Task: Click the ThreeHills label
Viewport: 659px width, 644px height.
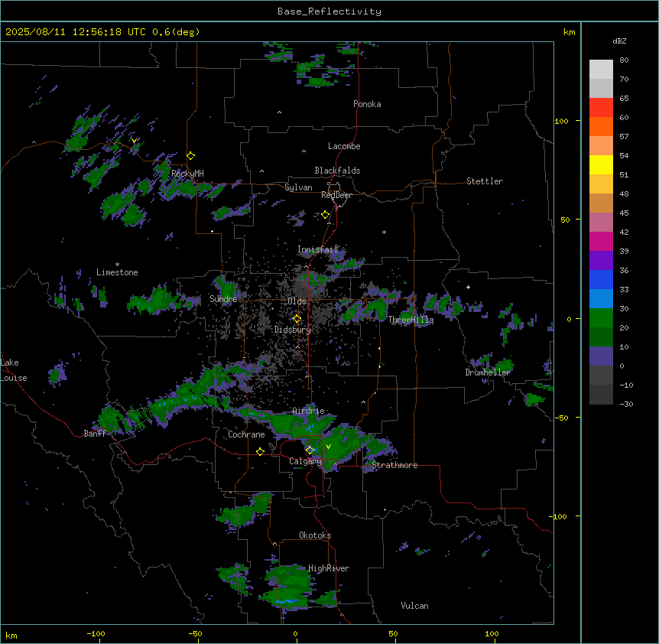Action: pos(411,320)
